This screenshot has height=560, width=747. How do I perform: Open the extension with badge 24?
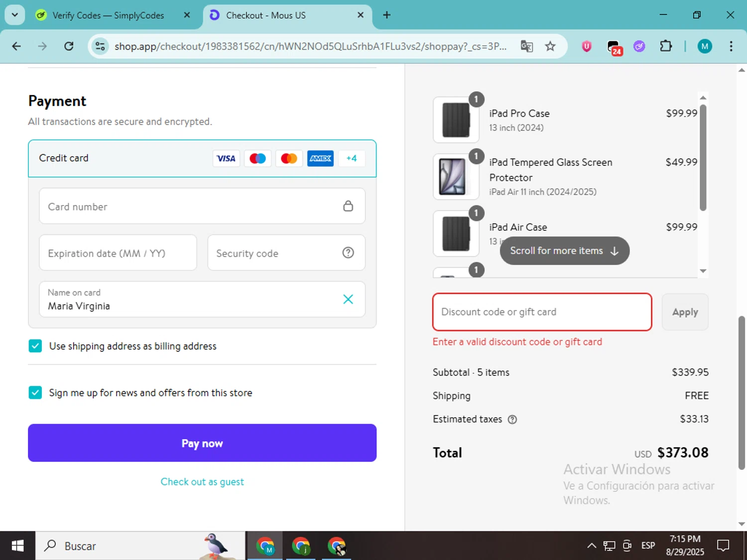pyautogui.click(x=614, y=47)
